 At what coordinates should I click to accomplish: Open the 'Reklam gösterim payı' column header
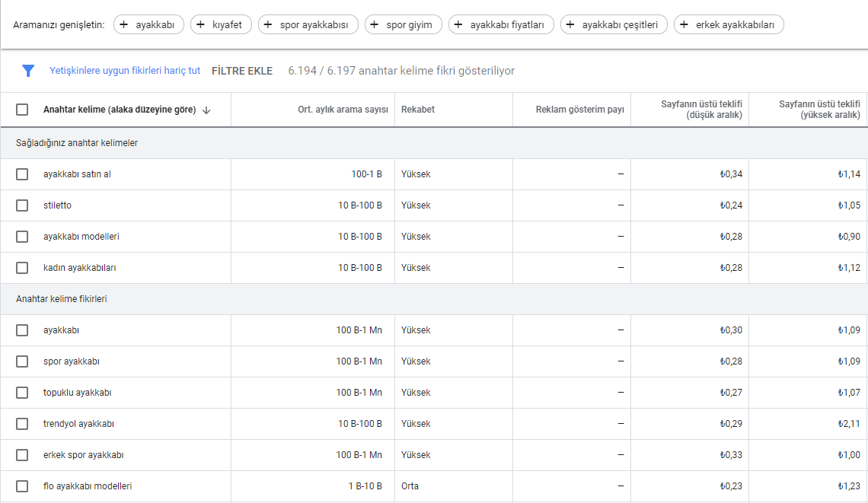pyautogui.click(x=579, y=110)
